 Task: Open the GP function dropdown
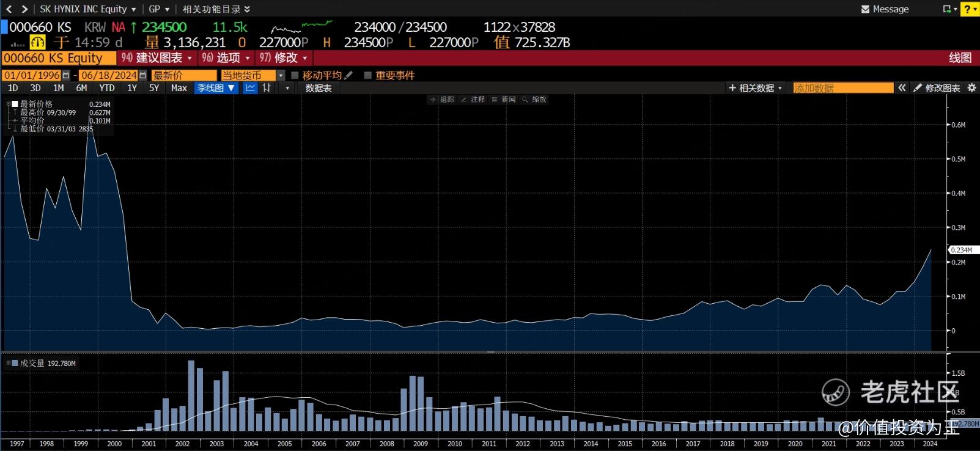click(x=159, y=9)
